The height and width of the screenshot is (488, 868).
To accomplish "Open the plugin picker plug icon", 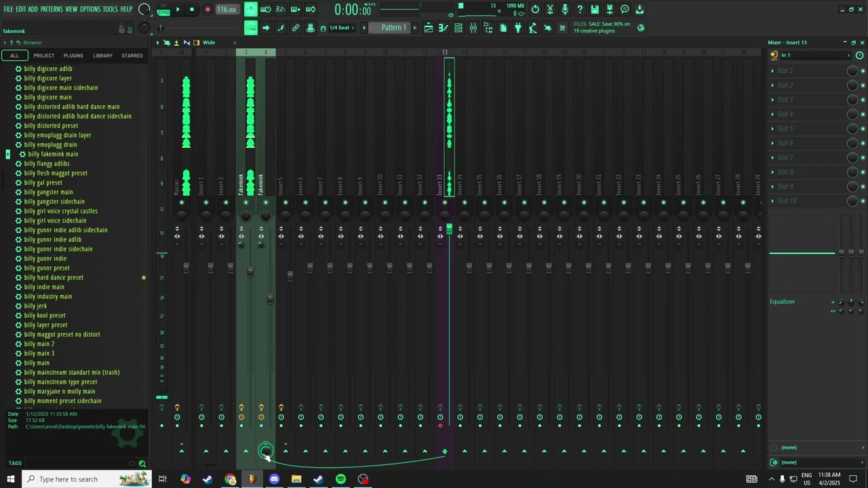I will pyautogui.click(x=518, y=28).
